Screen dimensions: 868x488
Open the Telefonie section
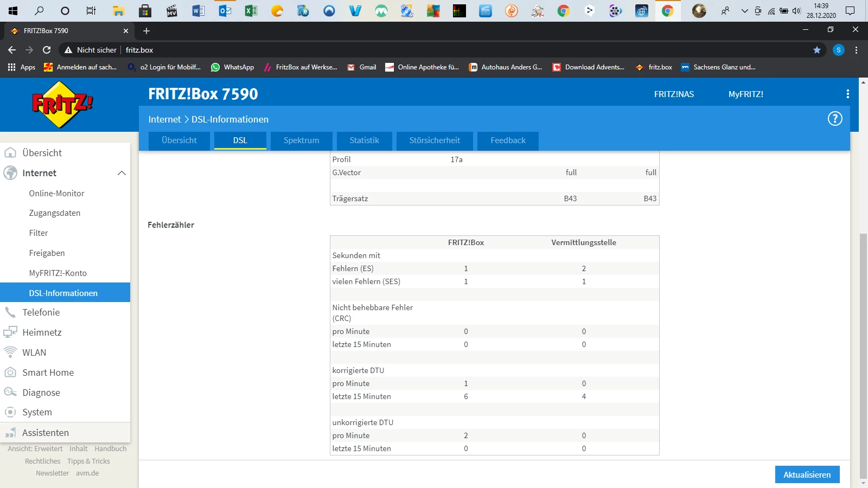coord(41,312)
